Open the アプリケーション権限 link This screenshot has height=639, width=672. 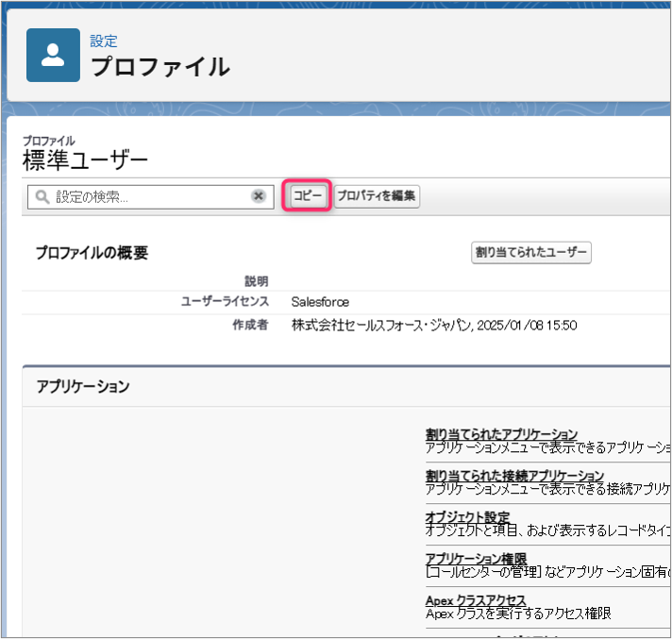click(x=476, y=559)
